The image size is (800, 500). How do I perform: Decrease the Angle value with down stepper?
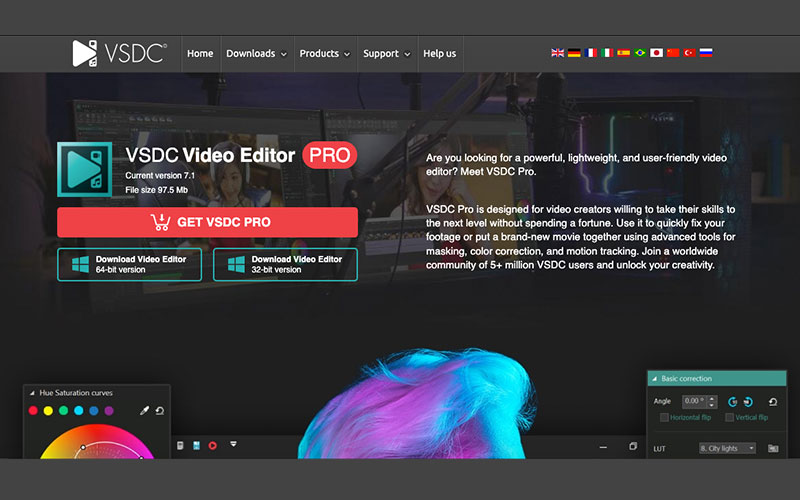[x=712, y=405]
